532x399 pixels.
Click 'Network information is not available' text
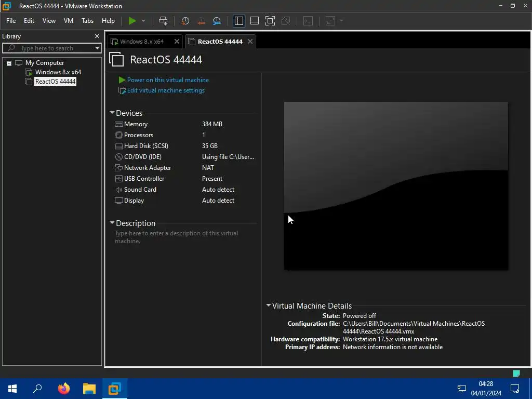coord(393,347)
